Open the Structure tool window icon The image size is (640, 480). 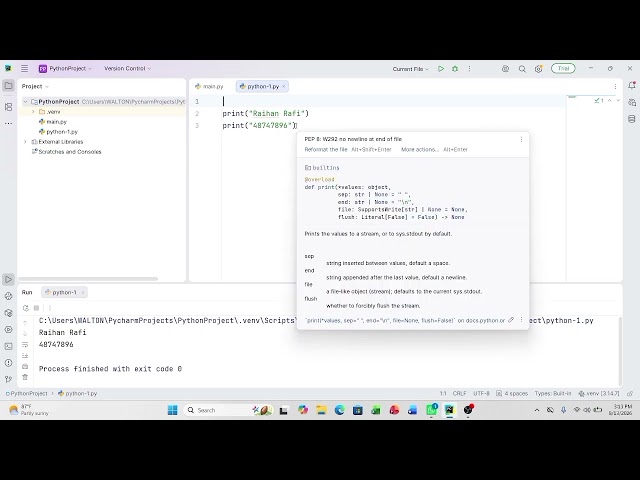(8, 107)
